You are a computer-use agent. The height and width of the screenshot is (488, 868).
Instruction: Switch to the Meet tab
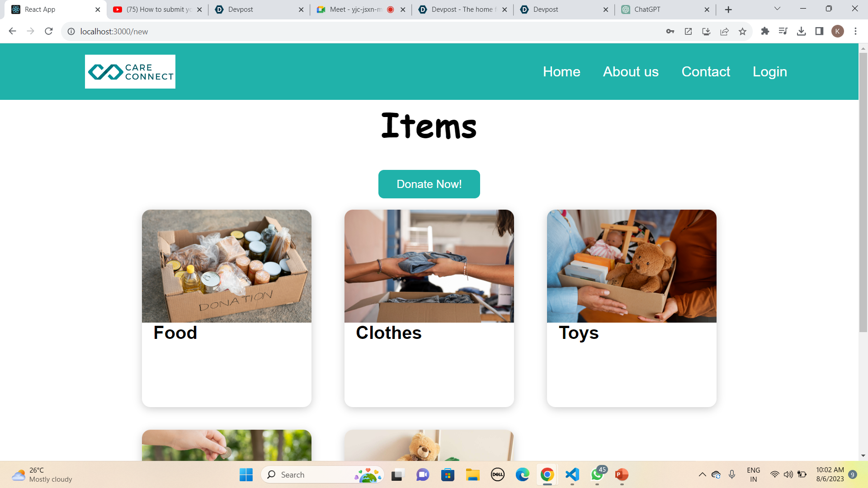[x=361, y=9]
